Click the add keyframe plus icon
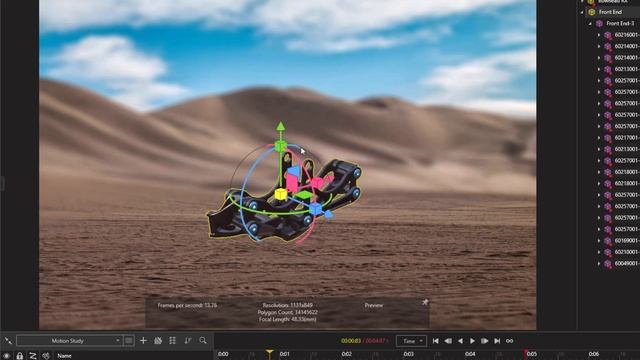 [x=143, y=340]
